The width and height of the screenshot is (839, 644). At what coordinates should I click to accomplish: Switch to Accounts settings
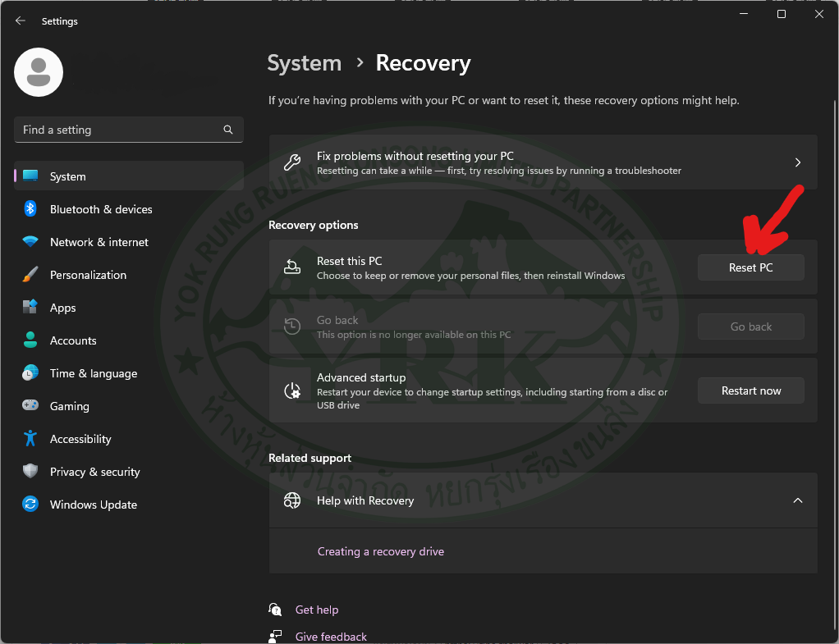pyautogui.click(x=128, y=340)
